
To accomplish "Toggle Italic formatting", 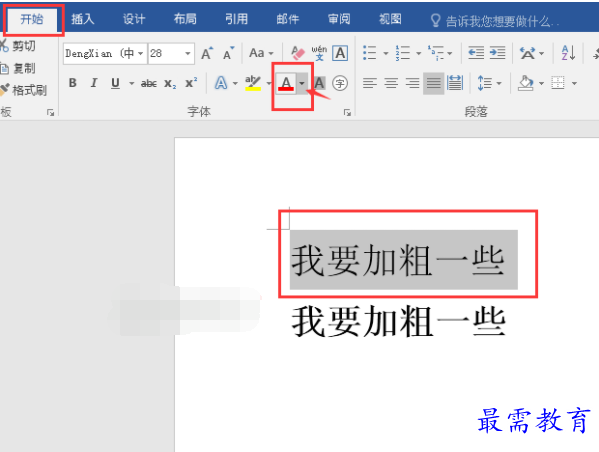I will pos(94,83).
